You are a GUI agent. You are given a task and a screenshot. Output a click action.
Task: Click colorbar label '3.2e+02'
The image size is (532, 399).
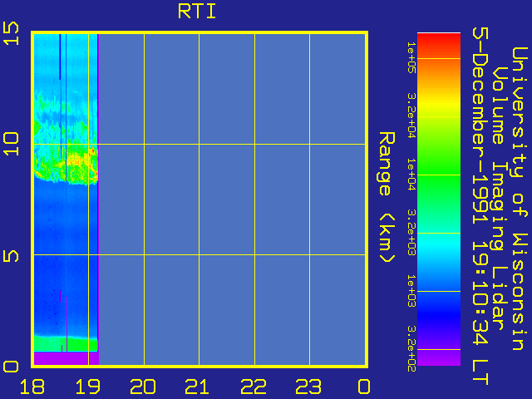click(411, 349)
